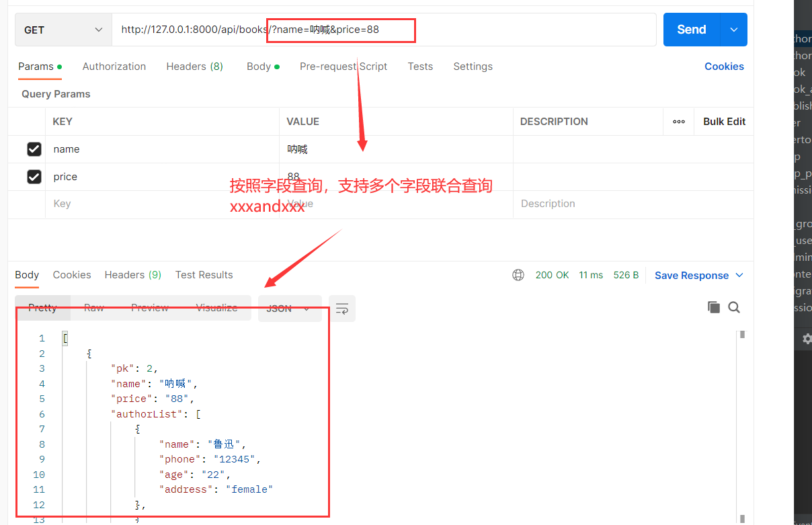
Task: Uncheck the price query parameter
Action: pyautogui.click(x=34, y=177)
